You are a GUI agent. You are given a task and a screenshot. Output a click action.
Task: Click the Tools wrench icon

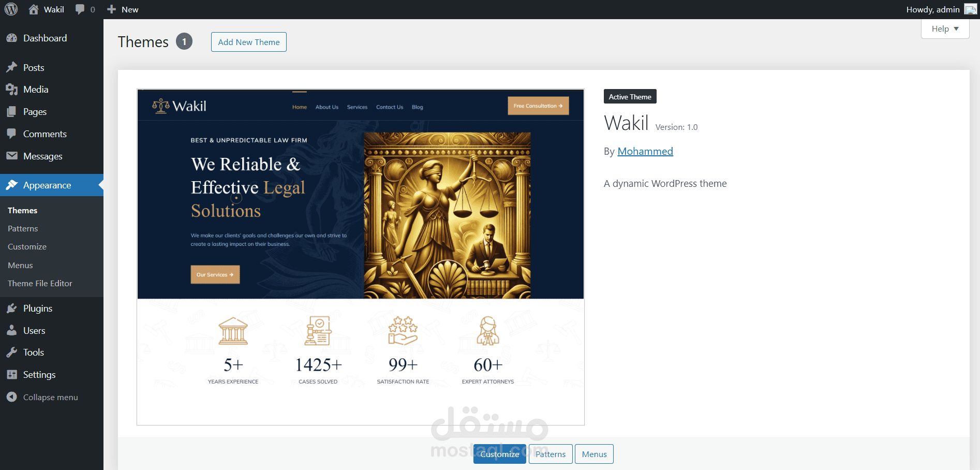tap(12, 352)
